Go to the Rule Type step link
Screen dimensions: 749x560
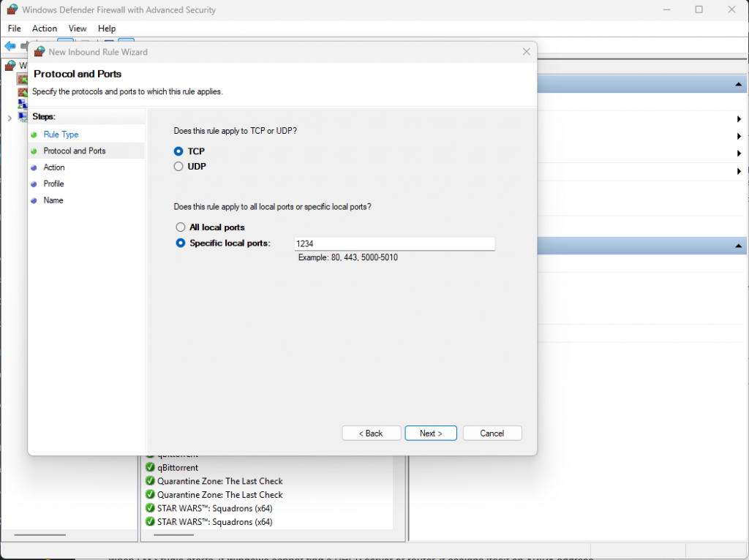(61, 135)
